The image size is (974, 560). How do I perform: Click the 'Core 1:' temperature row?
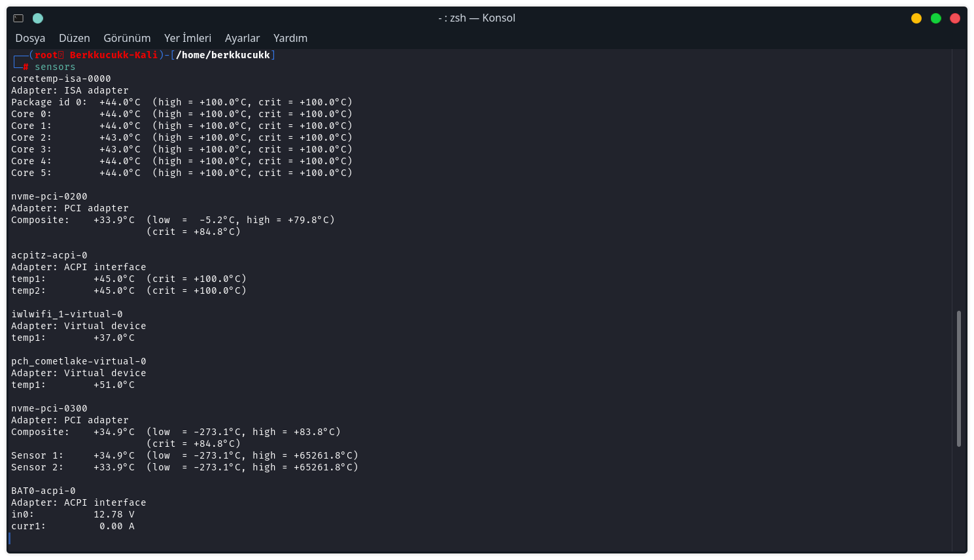click(x=182, y=126)
